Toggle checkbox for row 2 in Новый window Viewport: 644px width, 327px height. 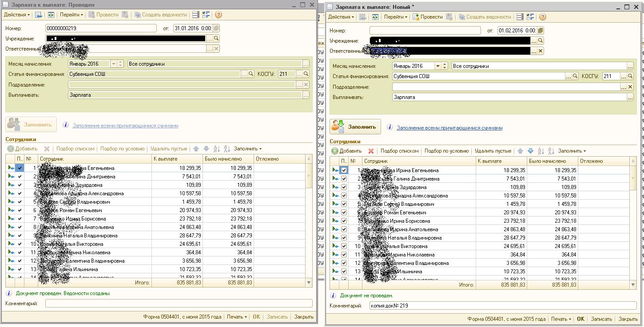coord(344,179)
